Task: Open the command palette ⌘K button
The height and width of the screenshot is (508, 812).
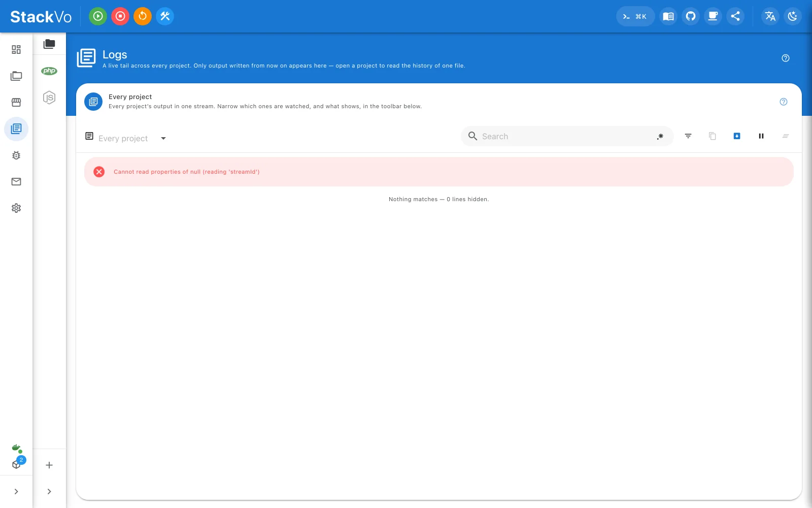Action: (x=635, y=16)
